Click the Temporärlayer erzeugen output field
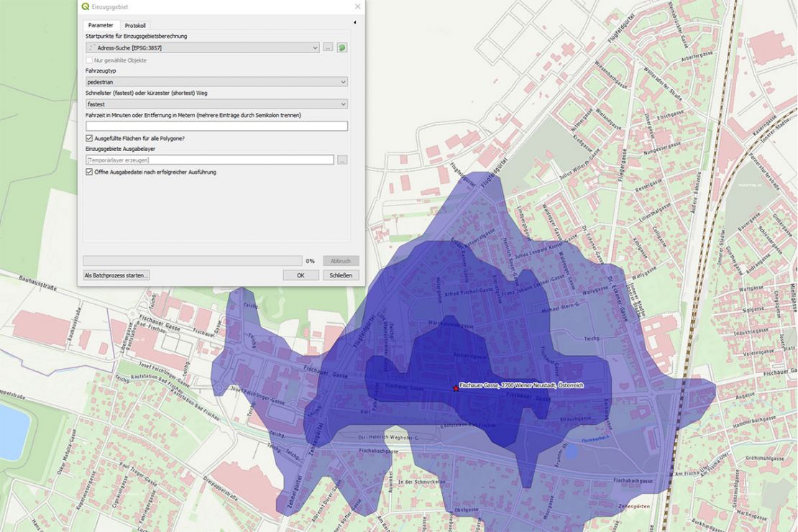 [x=210, y=160]
